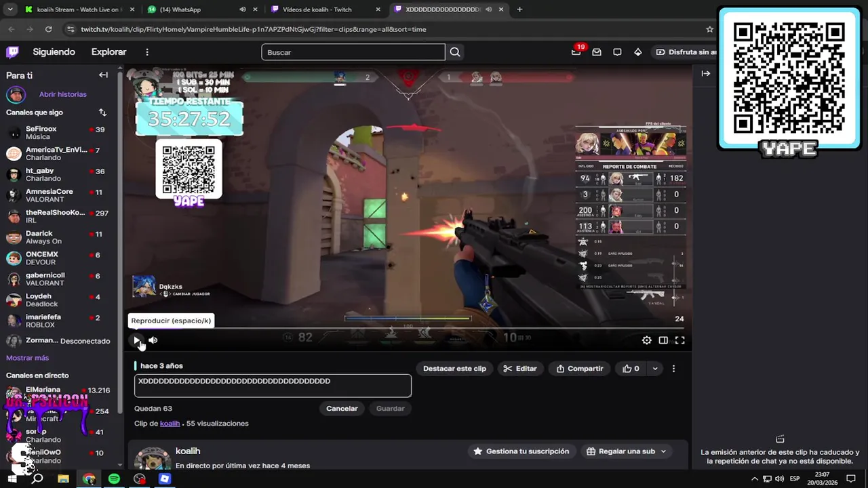Click the browser address bar URL
The height and width of the screenshot is (488, 868).
pyautogui.click(x=254, y=29)
